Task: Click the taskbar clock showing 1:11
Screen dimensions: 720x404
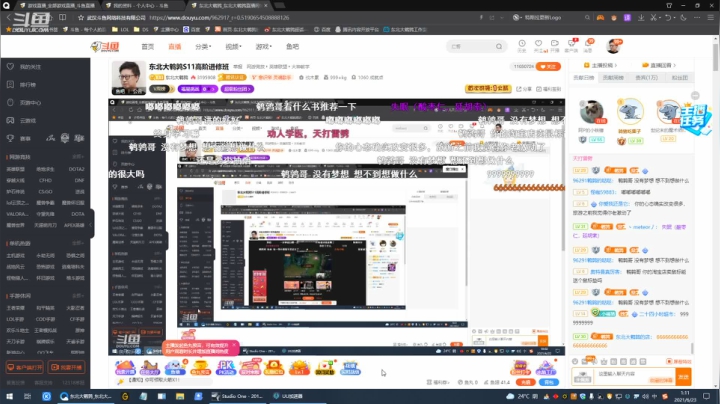Action: (x=686, y=396)
